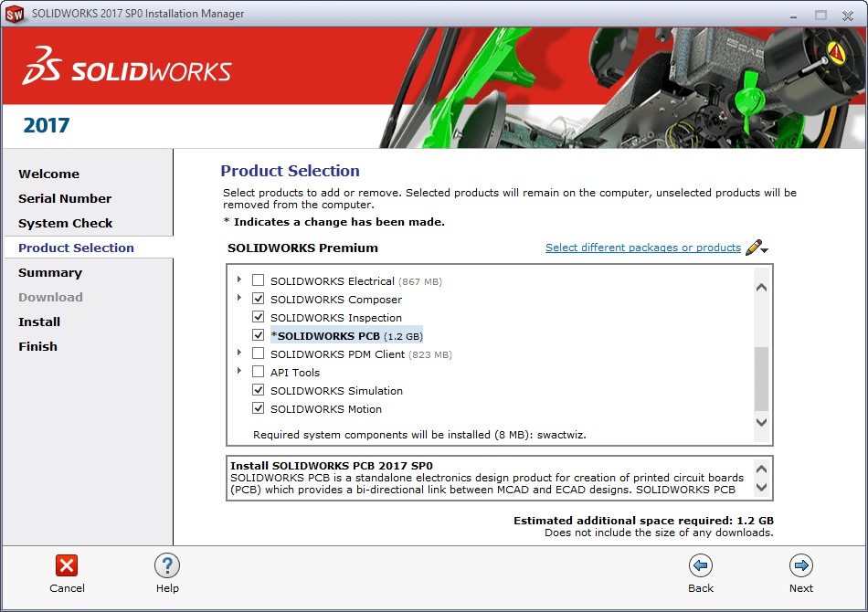Toggle the SOLIDWORKS Motion checkbox
Image resolution: width=868 pixels, height=612 pixels.
click(259, 409)
